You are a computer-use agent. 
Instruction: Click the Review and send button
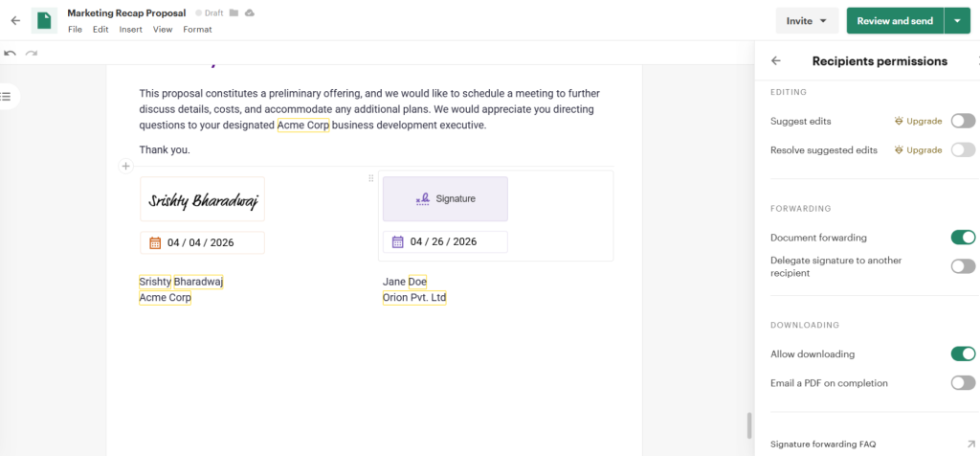click(895, 20)
